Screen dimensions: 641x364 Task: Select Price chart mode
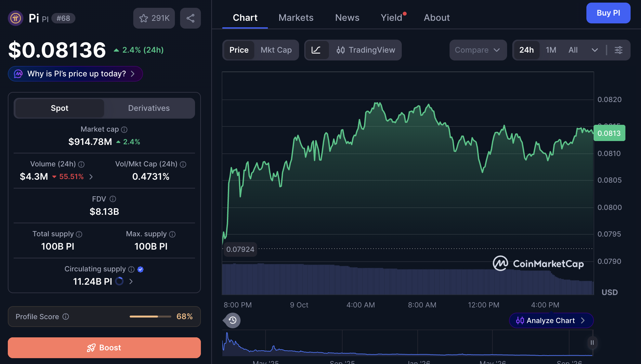239,50
